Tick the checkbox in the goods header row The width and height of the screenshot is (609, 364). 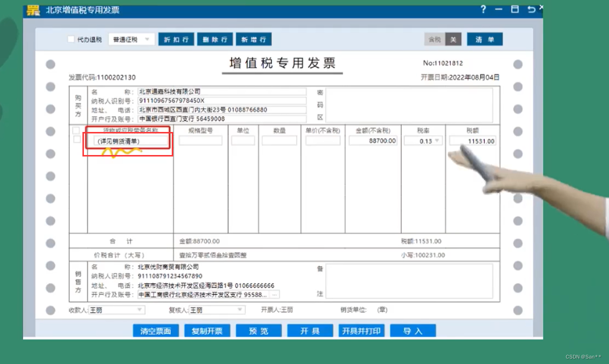pos(76,130)
